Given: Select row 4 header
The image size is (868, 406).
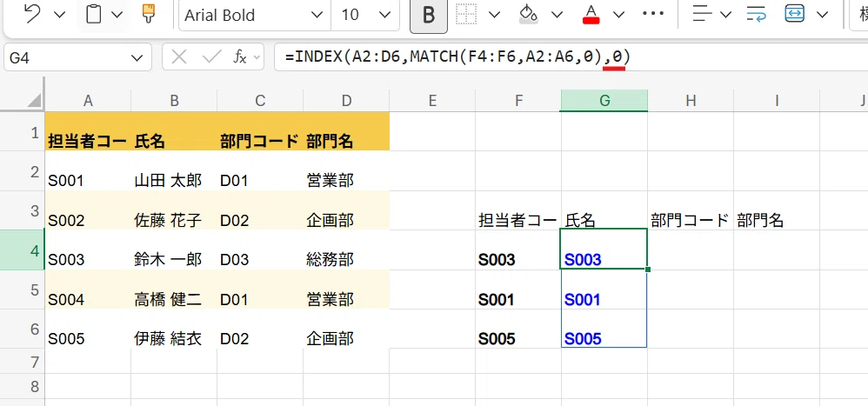Looking at the screenshot, I should pos(22,250).
